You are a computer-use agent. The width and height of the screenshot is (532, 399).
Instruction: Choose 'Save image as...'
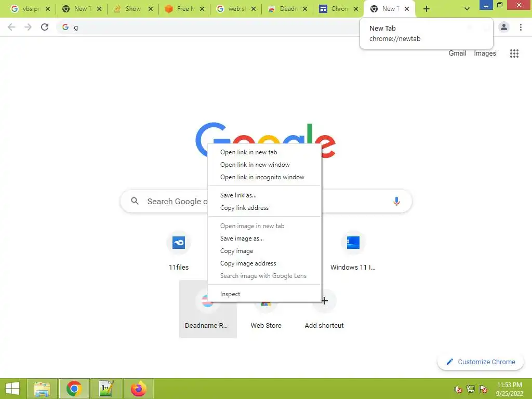tap(264, 238)
